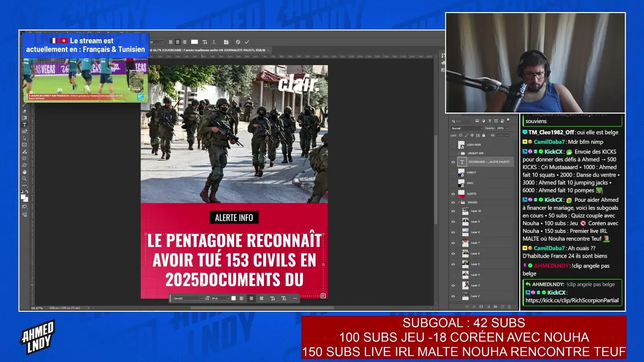
Task: Hide the CISJORDANIE text layer
Action: [453, 162]
